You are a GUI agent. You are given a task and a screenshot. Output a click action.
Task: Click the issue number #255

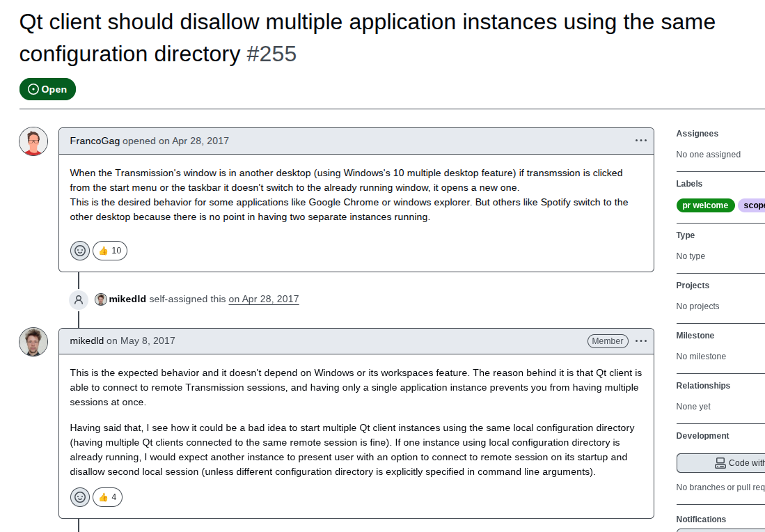coord(271,54)
